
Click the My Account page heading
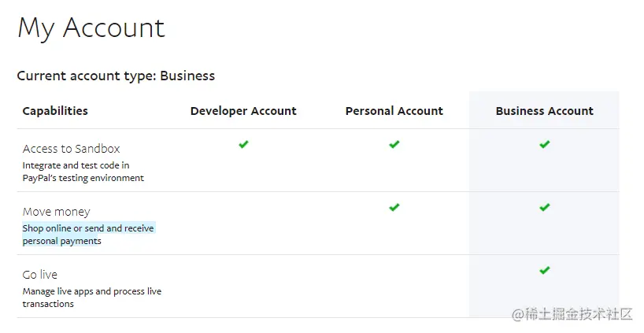pyautogui.click(x=91, y=28)
